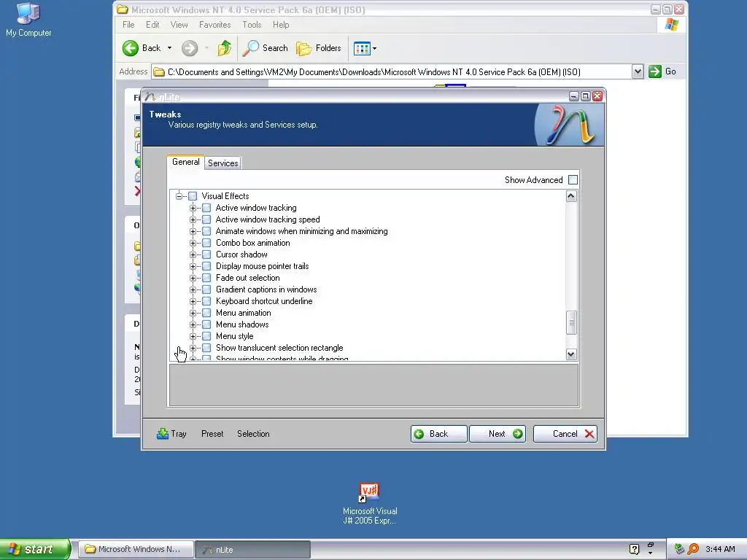Open the Favorites menu
This screenshot has width=747, height=560.
[215, 25]
